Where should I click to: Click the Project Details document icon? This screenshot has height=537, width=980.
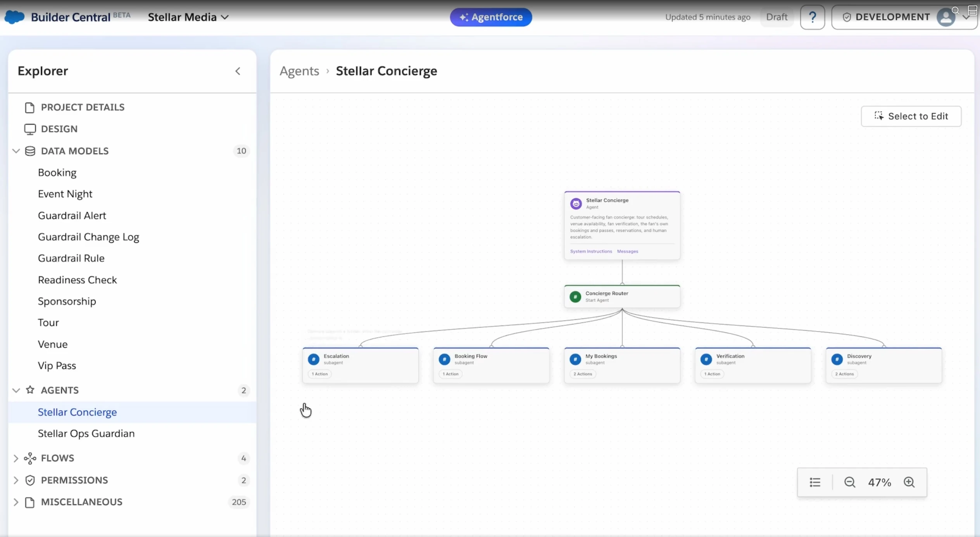point(29,107)
